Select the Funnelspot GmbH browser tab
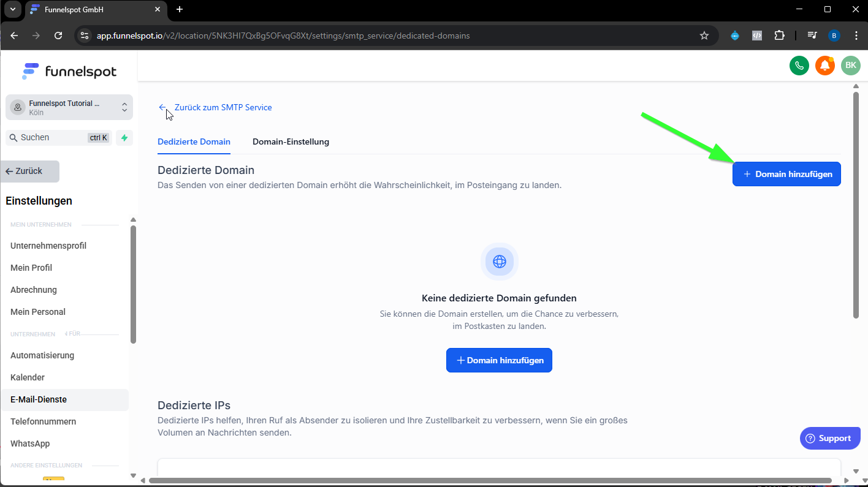The width and height of the screenshot is (868, 487). tap(96, 10)
